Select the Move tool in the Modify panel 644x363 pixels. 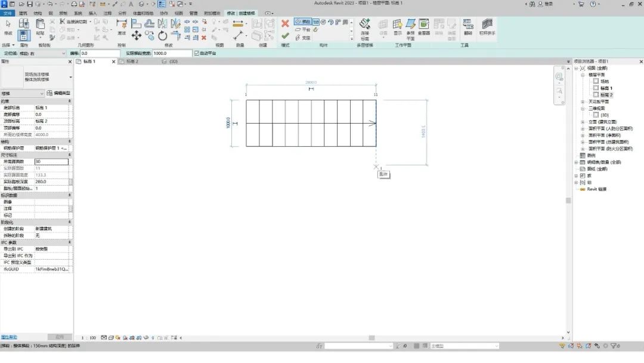(x=137, y=36)
